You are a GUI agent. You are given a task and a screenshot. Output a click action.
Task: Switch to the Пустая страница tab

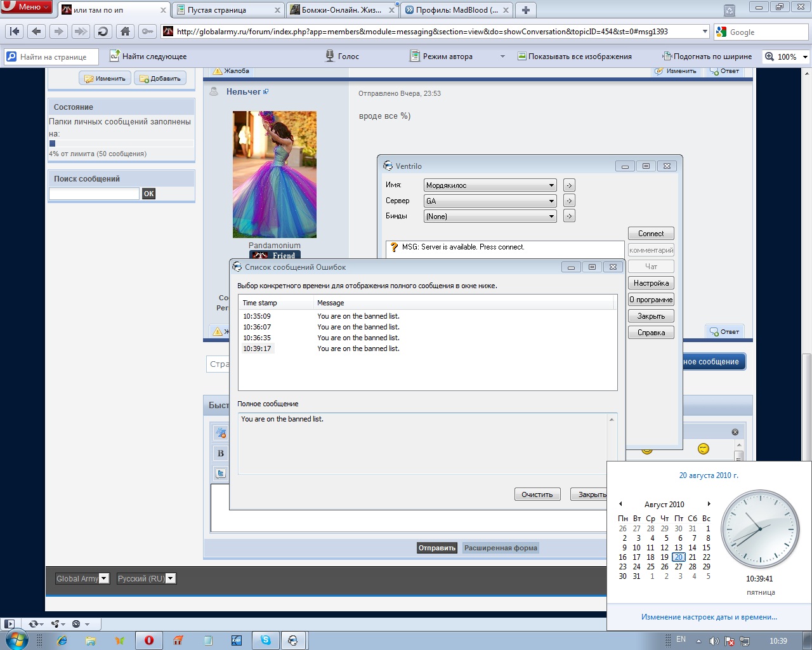228,10
